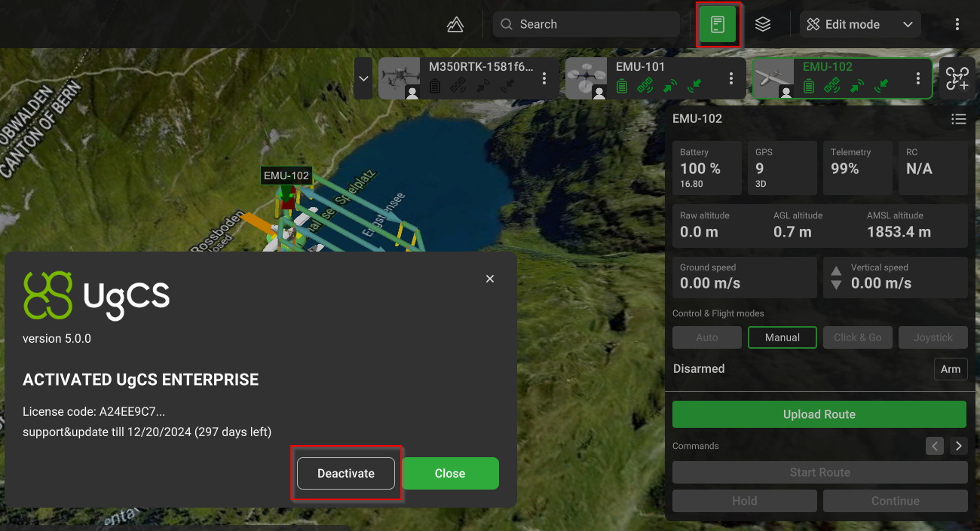Select Manual flight mode
Screen dimensions: 980x531
[x=782, y=337]
